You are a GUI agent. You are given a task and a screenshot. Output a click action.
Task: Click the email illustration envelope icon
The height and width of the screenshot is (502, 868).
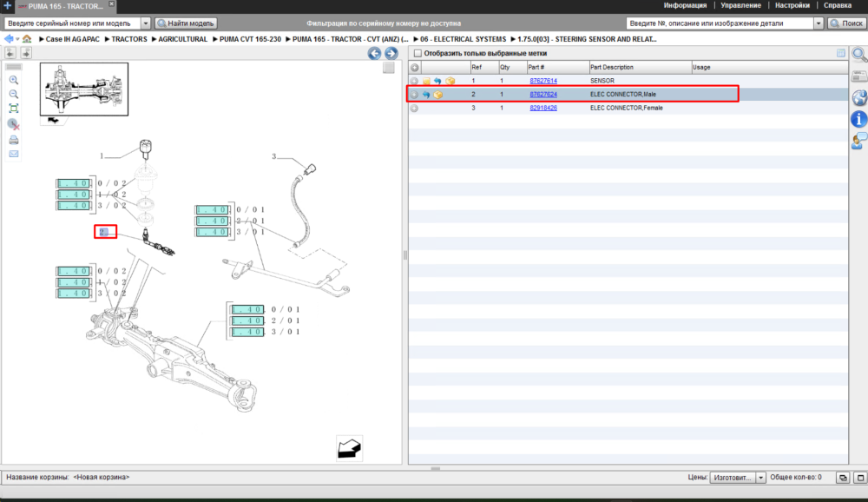pos(14,154)
